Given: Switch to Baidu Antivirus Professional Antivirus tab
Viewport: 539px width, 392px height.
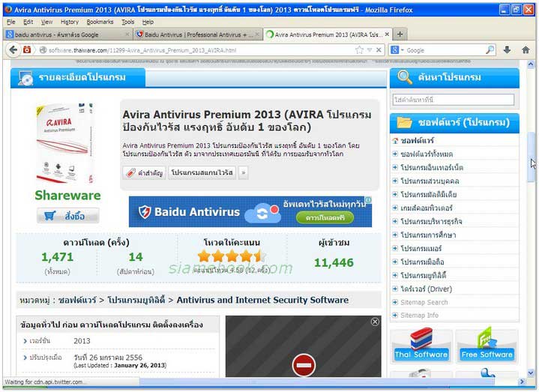Looking at the screenshot, I should coord(197,34).
